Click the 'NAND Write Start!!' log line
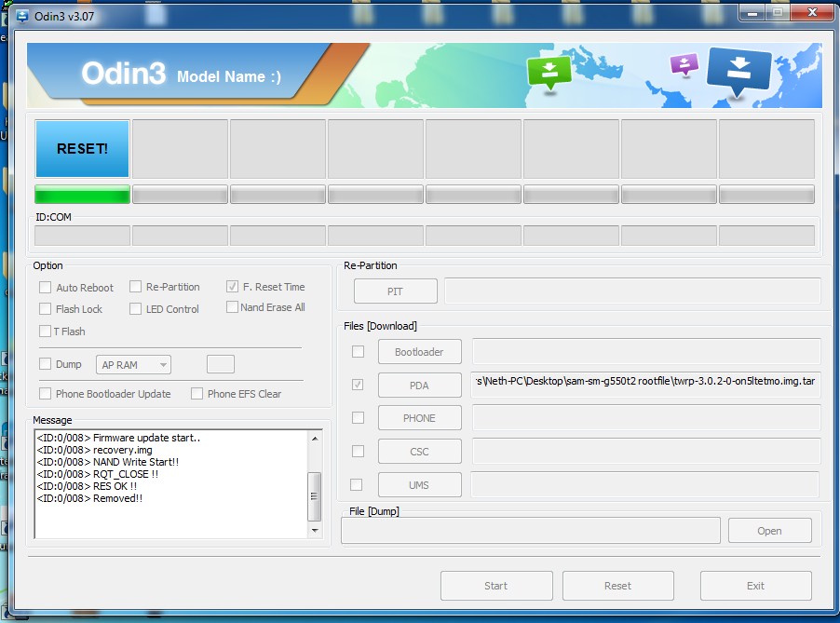The height and width of the screenshot is (623, 840). coord(108,462)
